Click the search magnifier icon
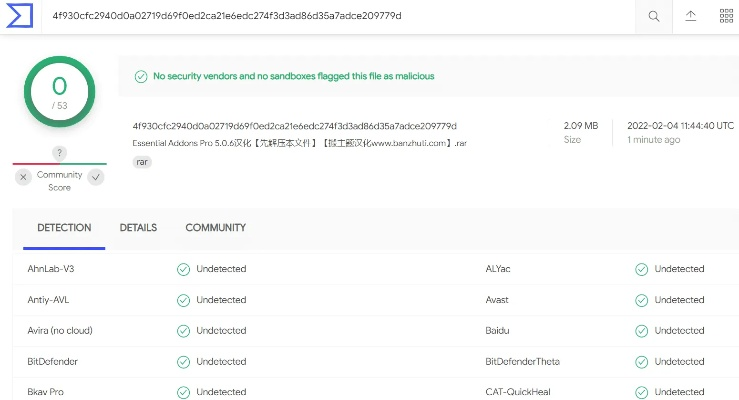The height and width of the screenshot is (400, 739). pyautogui.click(x=654, y=16)
